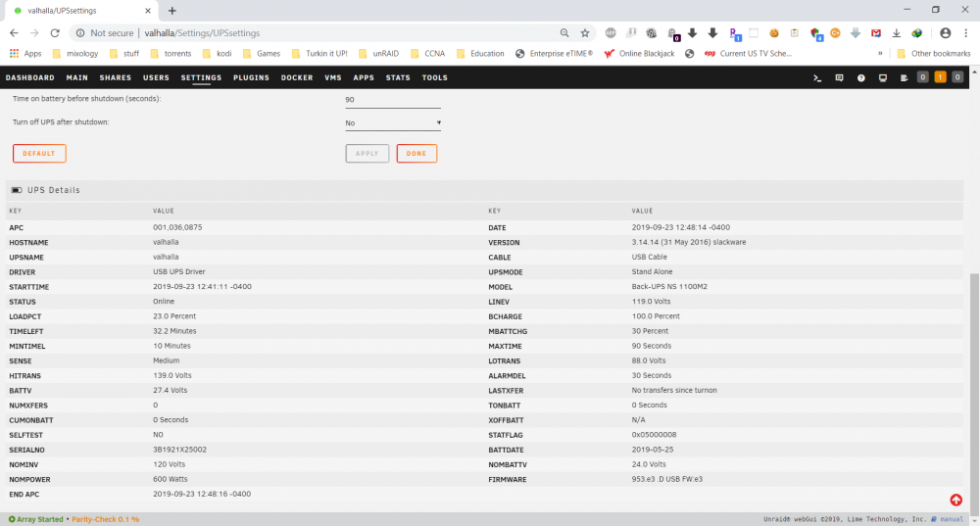Image resolution: width=980 pixels, height=526 pixels.
Task: Open the TOOLS menu
Action: [x=435, y=78]
